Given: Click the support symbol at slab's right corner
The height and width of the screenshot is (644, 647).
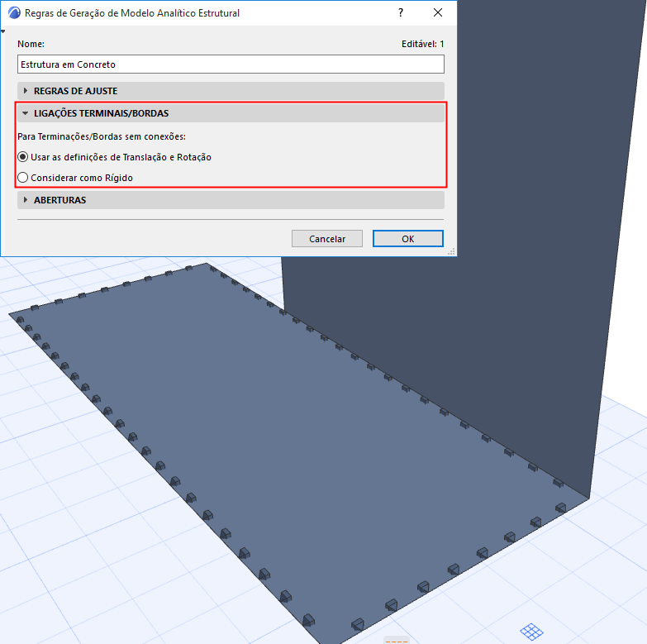Looking at the screenshot, I should coord(560,508).
